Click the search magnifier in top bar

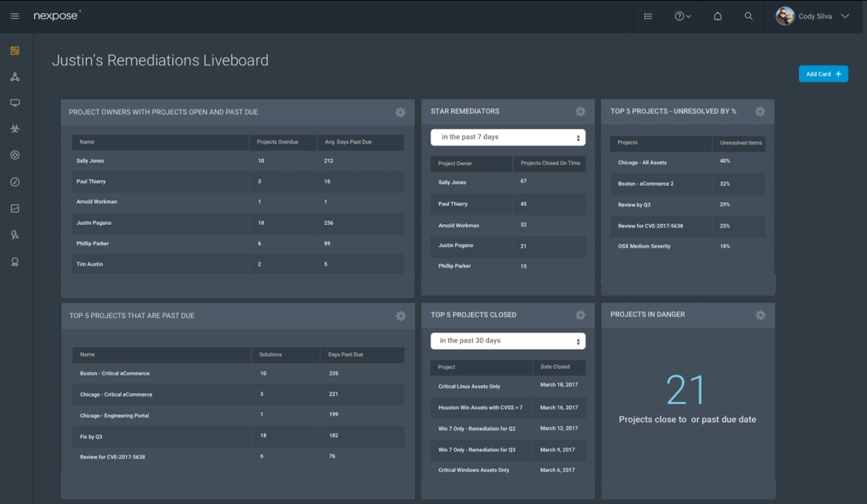[748, 16]
